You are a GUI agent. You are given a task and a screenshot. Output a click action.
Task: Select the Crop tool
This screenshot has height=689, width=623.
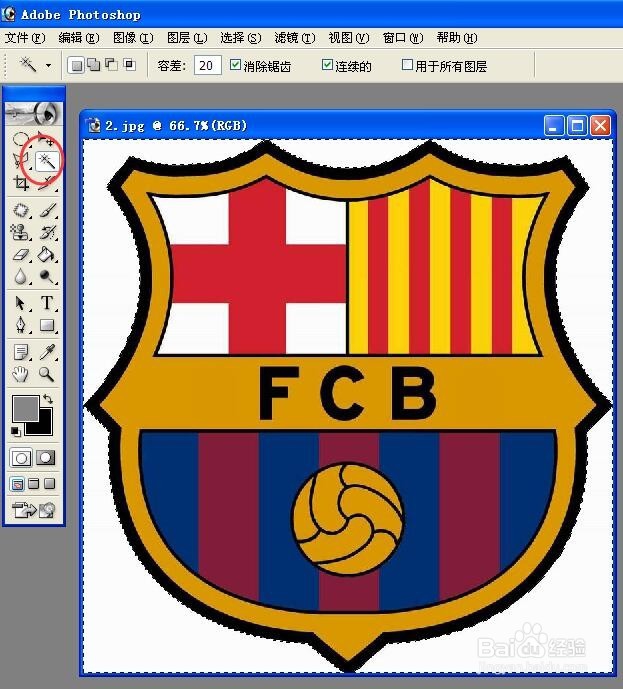[x=20, y=183]
